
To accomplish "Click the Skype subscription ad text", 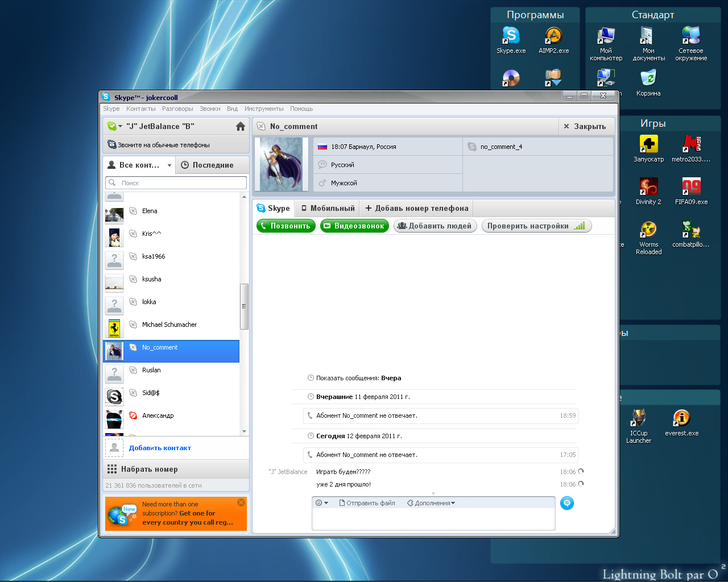I will pos(188,513).
